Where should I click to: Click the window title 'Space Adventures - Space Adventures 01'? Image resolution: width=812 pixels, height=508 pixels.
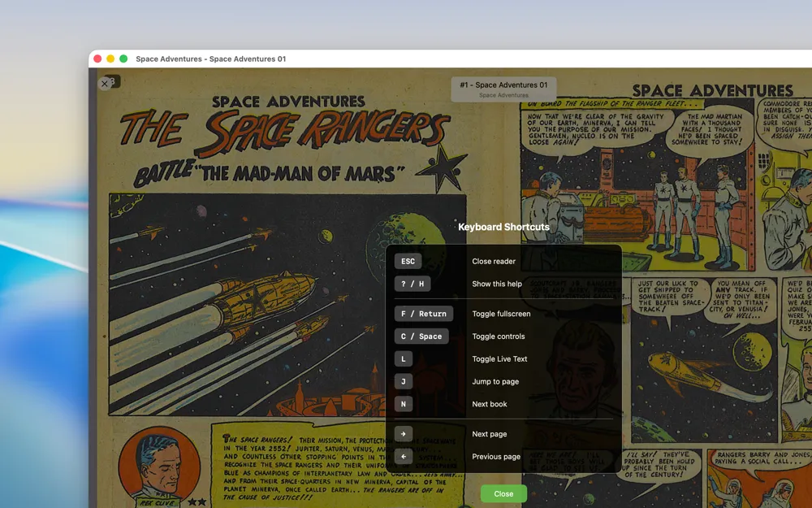tap(211, 59)
